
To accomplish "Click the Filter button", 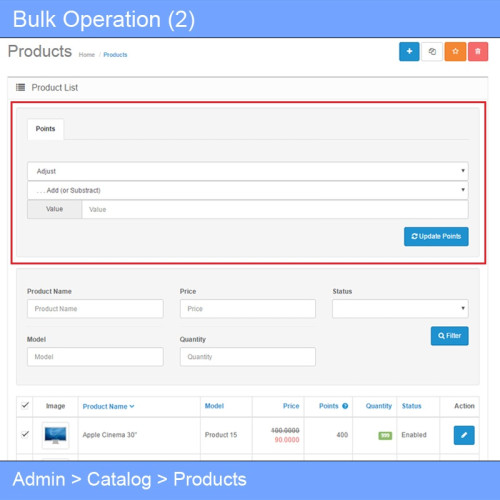I will click(x=449, y=336).
